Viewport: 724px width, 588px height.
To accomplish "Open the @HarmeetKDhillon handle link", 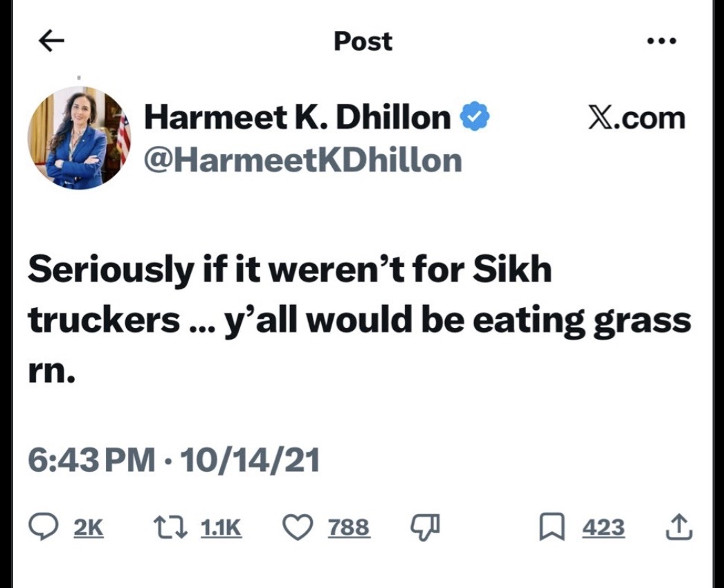I will coord(302,160).
